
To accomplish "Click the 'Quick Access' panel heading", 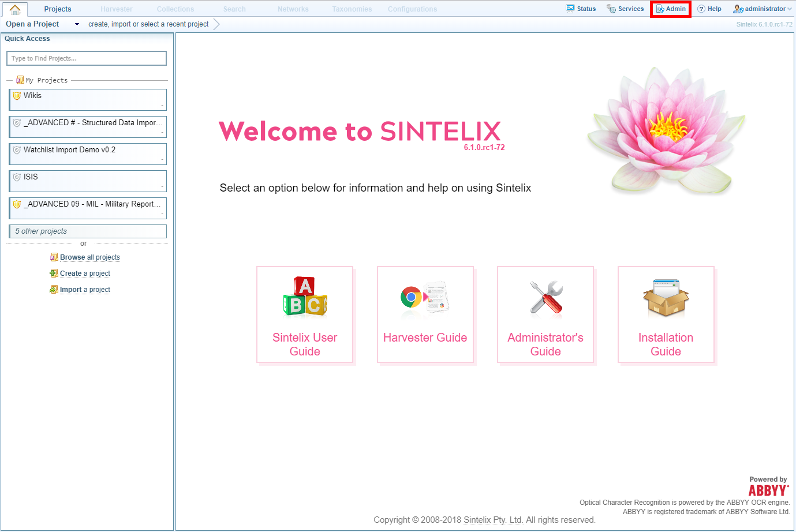I will (x=27, y=39).
